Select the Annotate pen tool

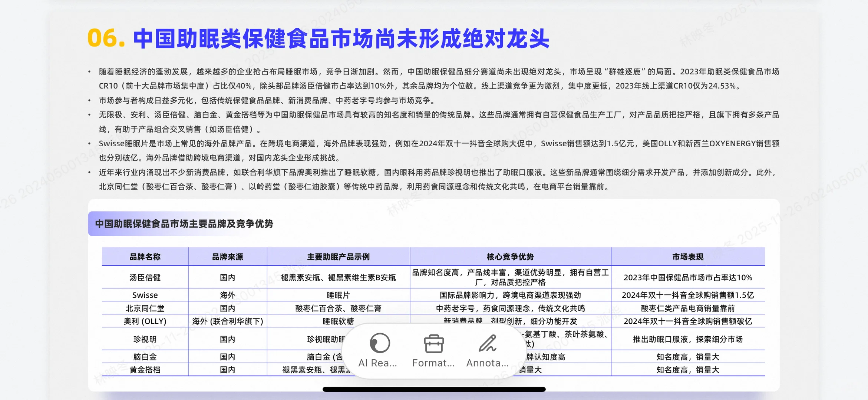[x=488, y=347]
